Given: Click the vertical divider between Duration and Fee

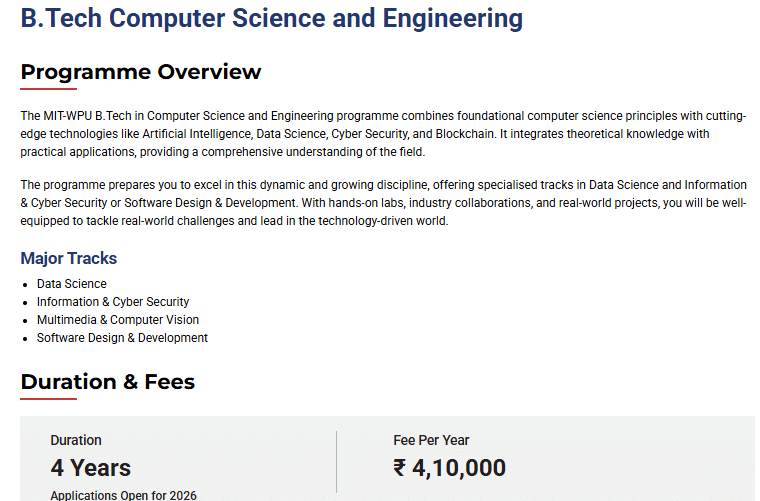Looking at the screenshot, I should click(x=336, y=462).
